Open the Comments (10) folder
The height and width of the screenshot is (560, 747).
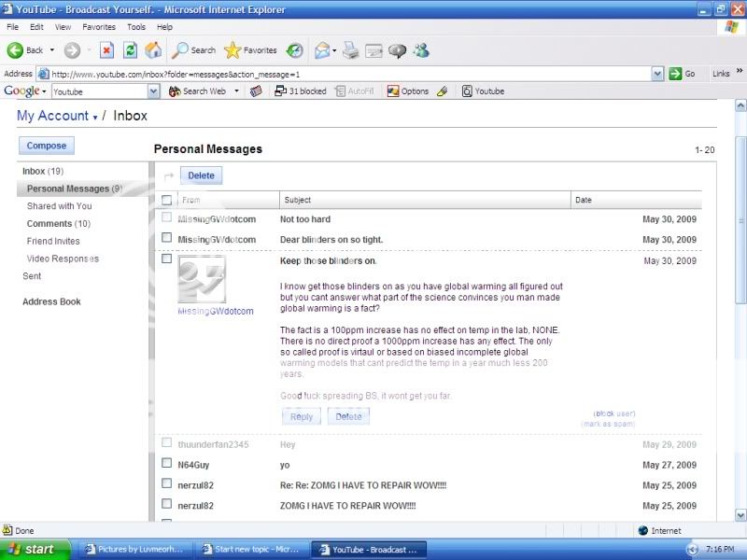point(58,224)
